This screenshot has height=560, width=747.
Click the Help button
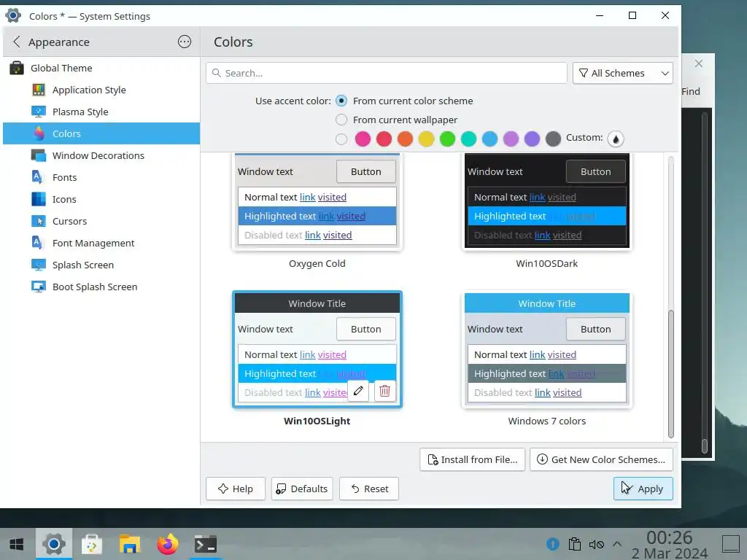point(236,489)
